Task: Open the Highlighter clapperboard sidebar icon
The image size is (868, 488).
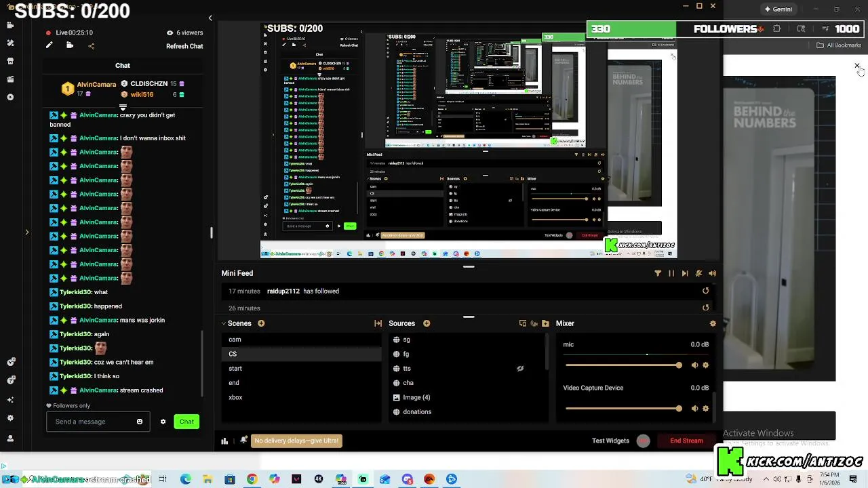Action: [10, 79]
